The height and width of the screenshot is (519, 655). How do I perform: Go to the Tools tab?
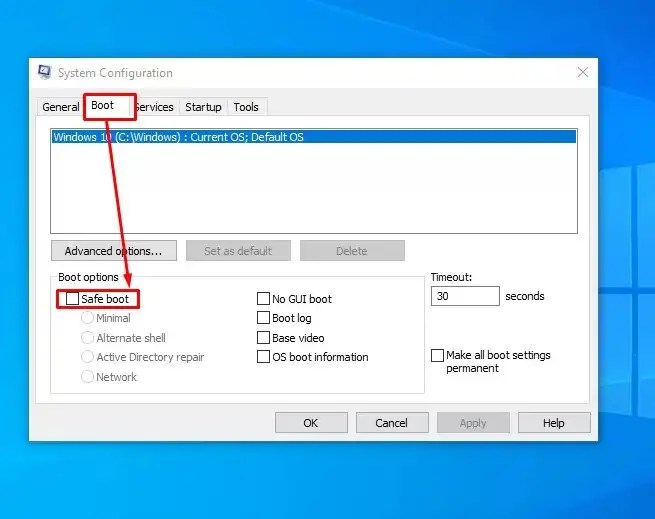[246, 107]
